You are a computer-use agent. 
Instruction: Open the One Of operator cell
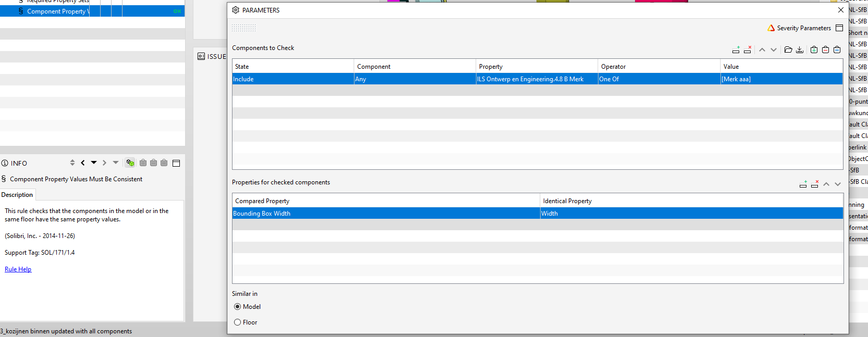click(x=659, y=79)
